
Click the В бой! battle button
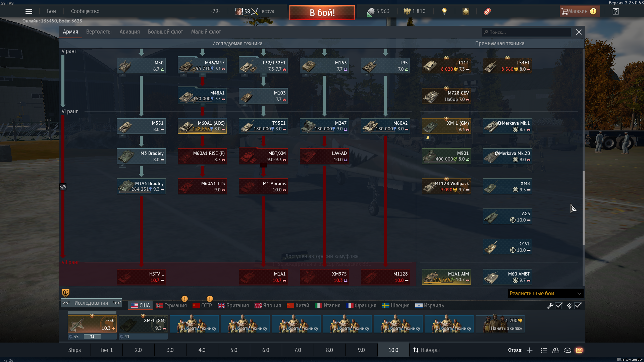point(322,12)
